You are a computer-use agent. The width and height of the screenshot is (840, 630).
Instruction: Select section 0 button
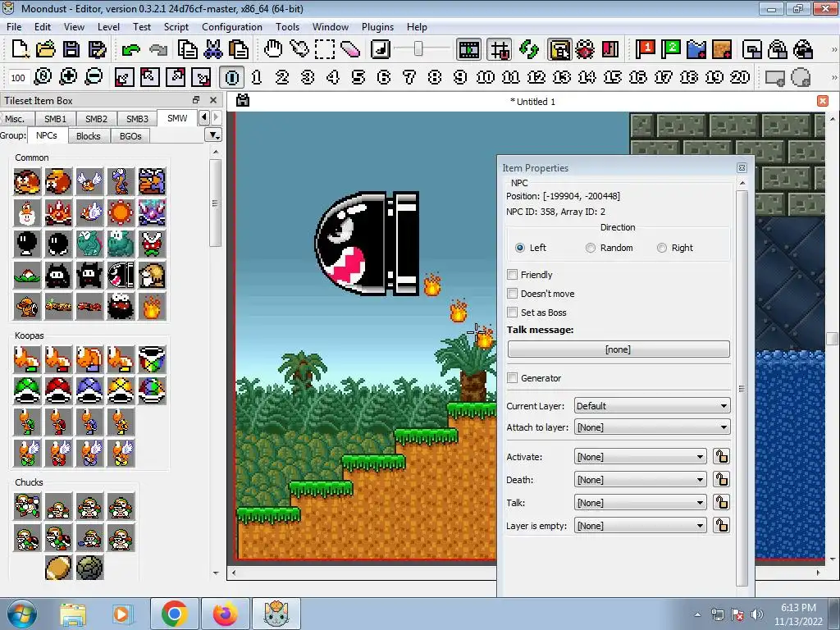231,77
